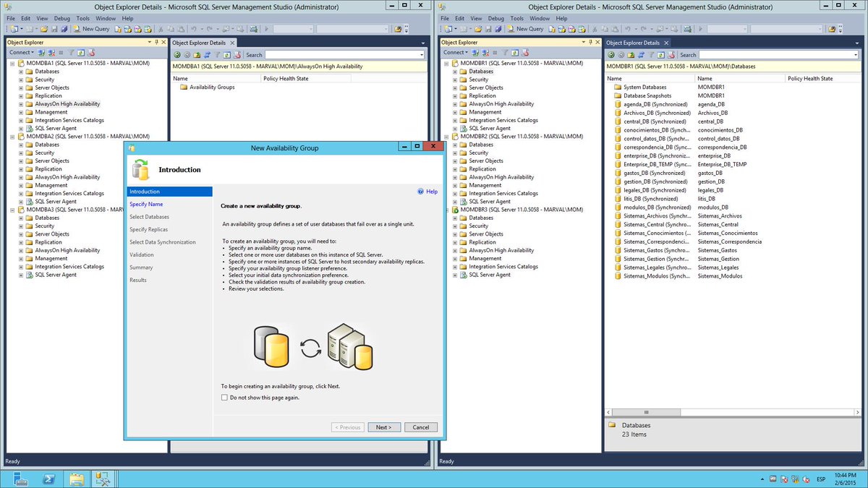Open File menu in left SSMS window
Viewport: 868px width, 488px height.
[11, 18]
